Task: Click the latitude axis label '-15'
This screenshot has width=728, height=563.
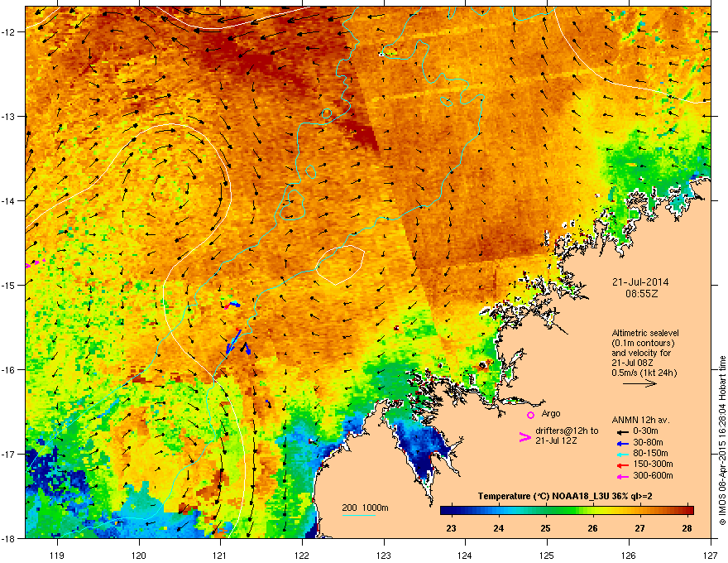Action: tap(9, 285)
